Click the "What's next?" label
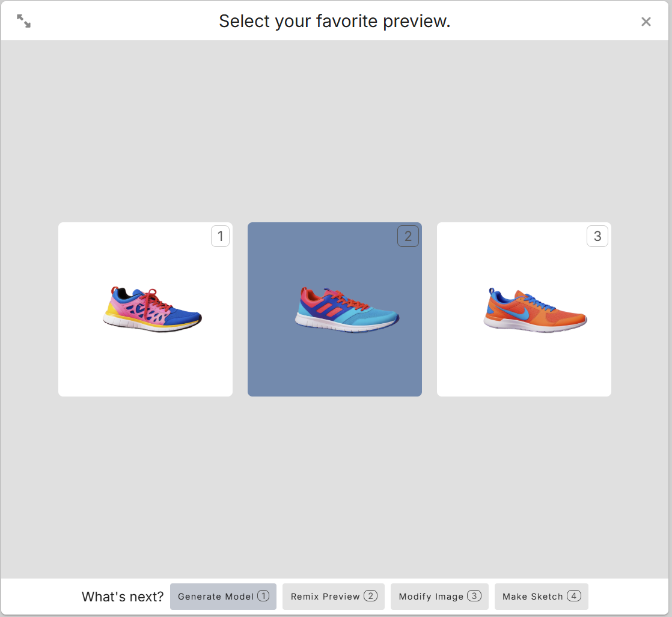 (123, 597)
